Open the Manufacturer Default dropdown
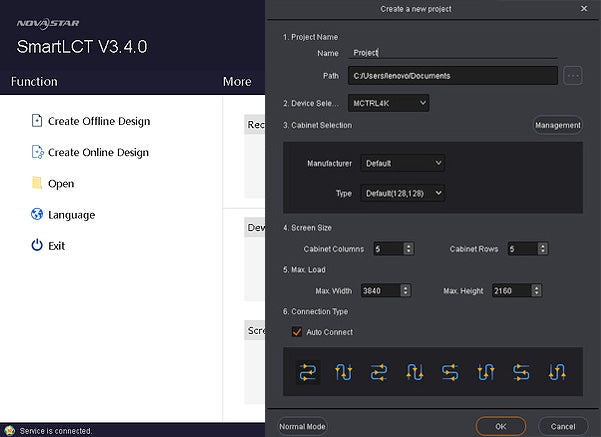The width and height of the screenshot is (601, 437). (402, 163)
